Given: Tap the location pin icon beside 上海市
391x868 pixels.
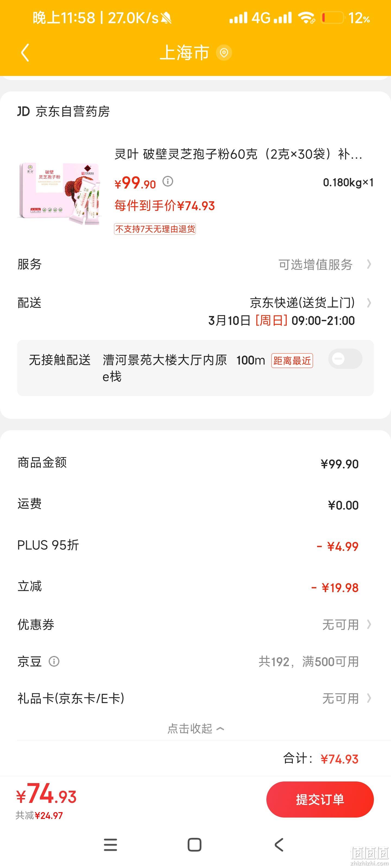Looking at the screenshot, I should coord(224,53).
